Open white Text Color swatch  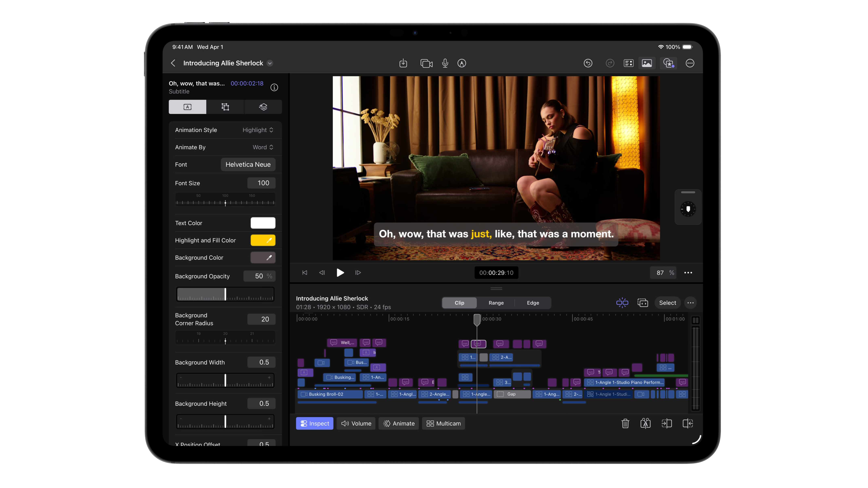(x=263, y=223)
